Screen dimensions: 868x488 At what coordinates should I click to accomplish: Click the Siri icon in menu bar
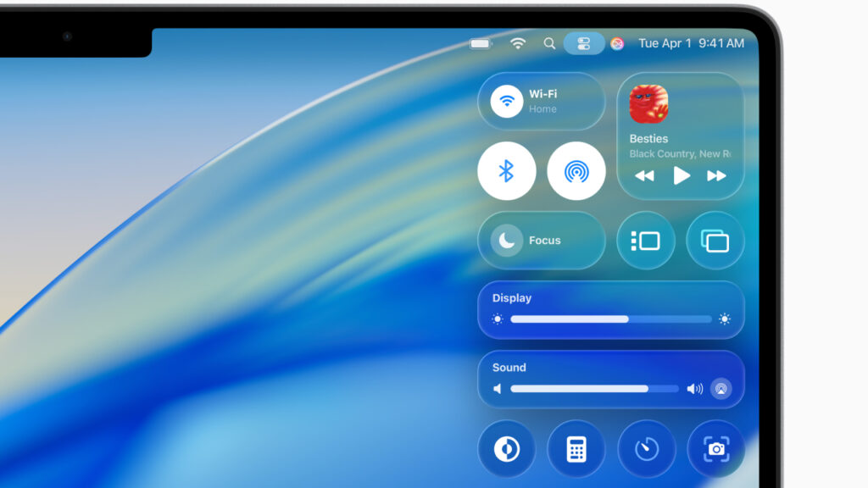click(617, 43)
